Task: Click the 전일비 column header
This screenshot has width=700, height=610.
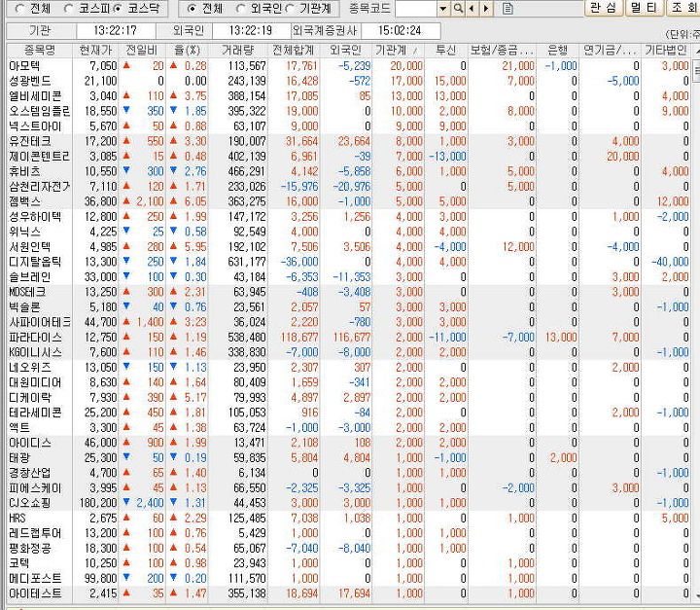Action: pyautogui.click(x=142, y=50)
